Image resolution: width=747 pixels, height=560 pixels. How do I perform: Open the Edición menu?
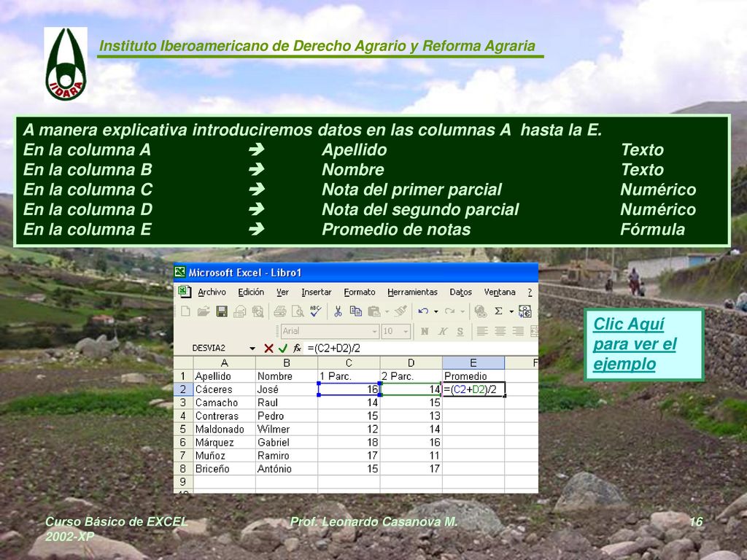pos(251,292)
